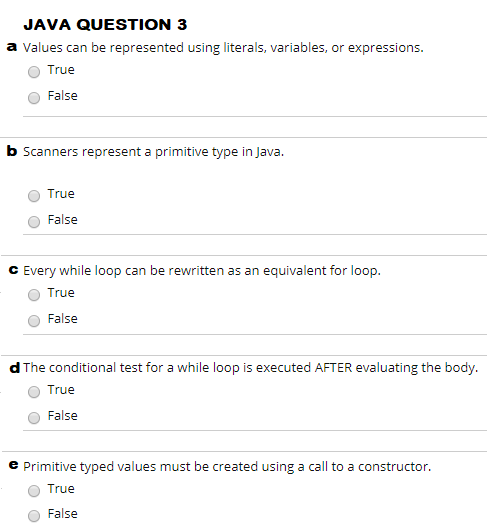Pick True for conditional test executed AFTER body
The image size is (487, 527).
(x=34, y=392)
